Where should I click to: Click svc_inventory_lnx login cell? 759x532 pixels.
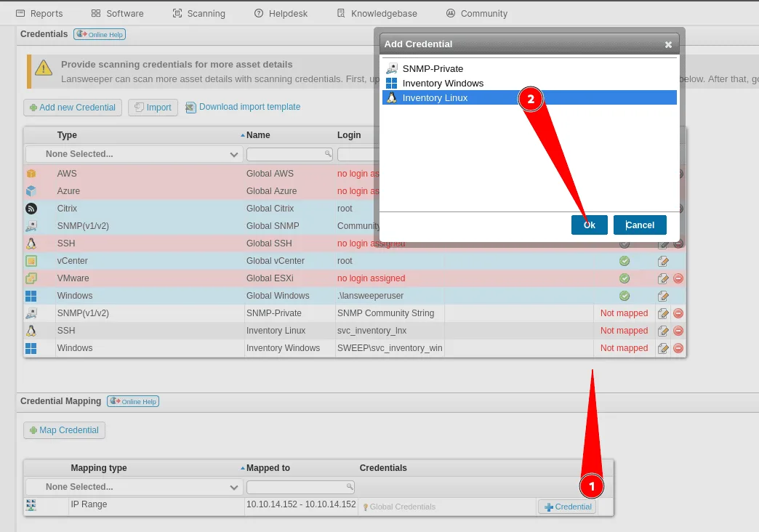coord(372,331)
